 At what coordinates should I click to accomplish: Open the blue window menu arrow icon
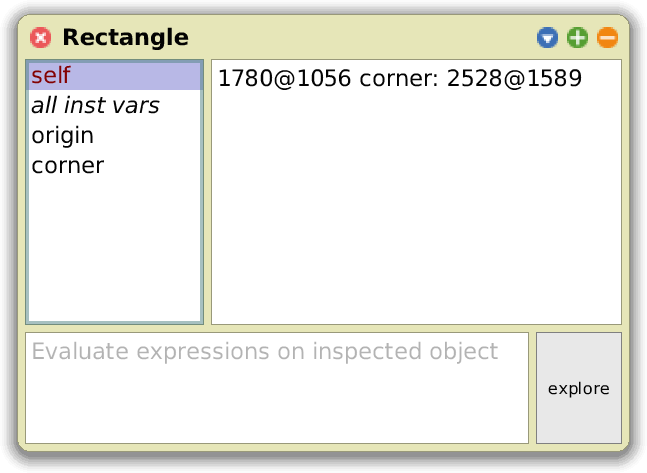point(547,38)
